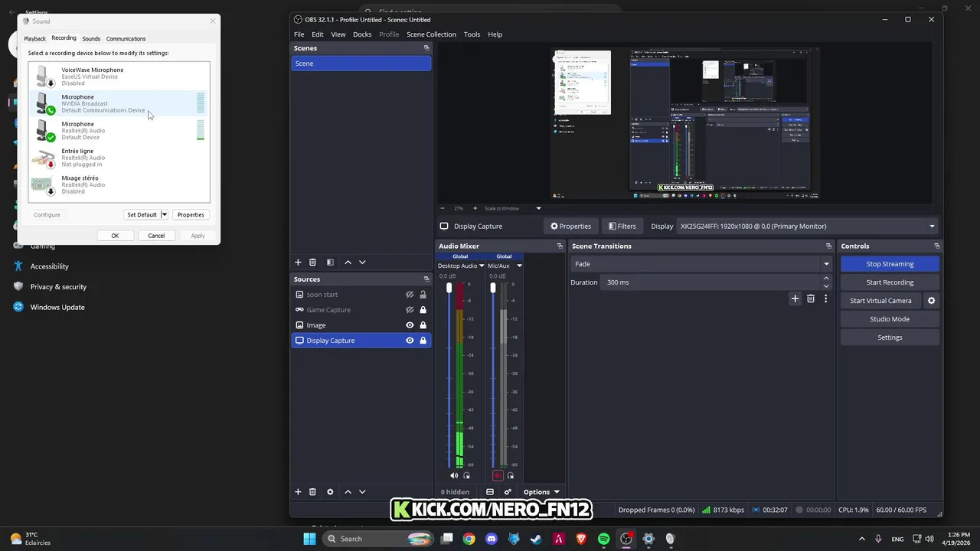Pop out the Scenes dock
Image resolution: width=980 pixels, height=551 pixels.
[x=426, y=48]
